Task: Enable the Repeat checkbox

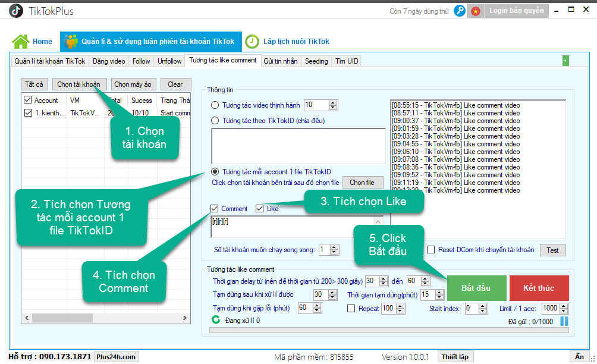Action: click(351, 309)
